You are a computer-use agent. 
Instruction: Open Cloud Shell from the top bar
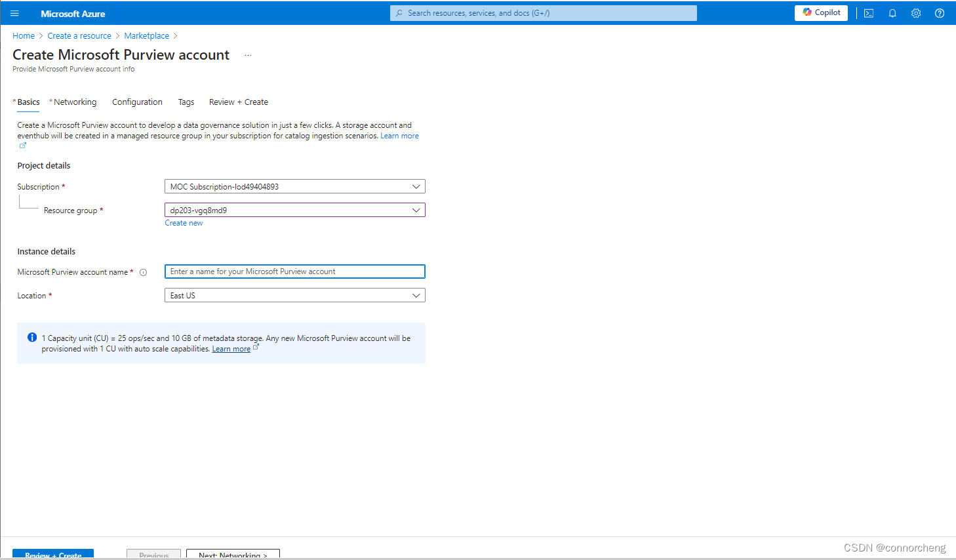tap(869, 13)
